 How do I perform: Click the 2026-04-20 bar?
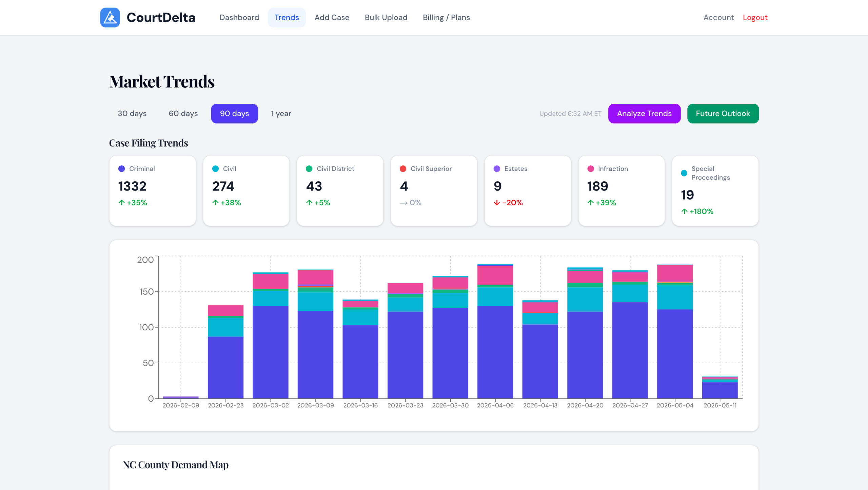pos(585,333)
